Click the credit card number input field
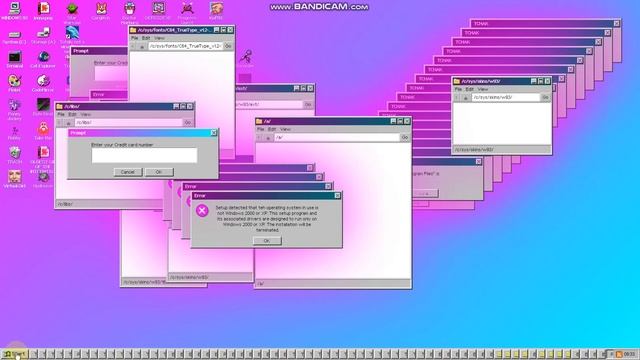 tap(144, 156)
